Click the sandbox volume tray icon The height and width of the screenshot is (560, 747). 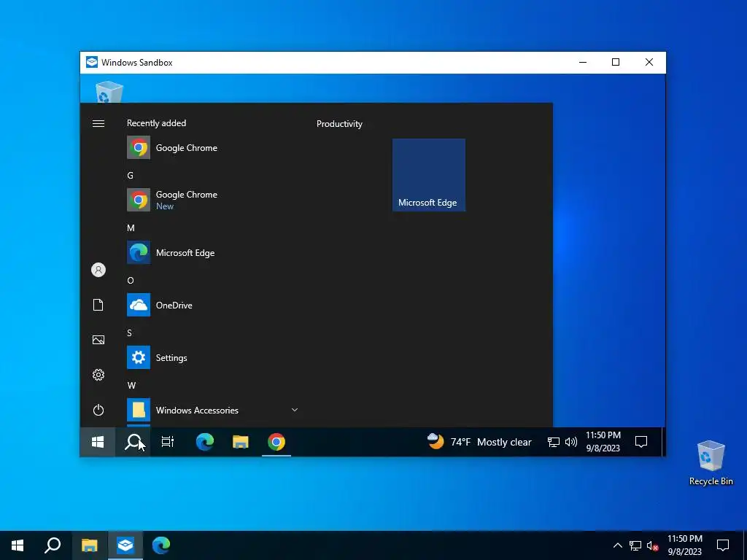point(570,443)
